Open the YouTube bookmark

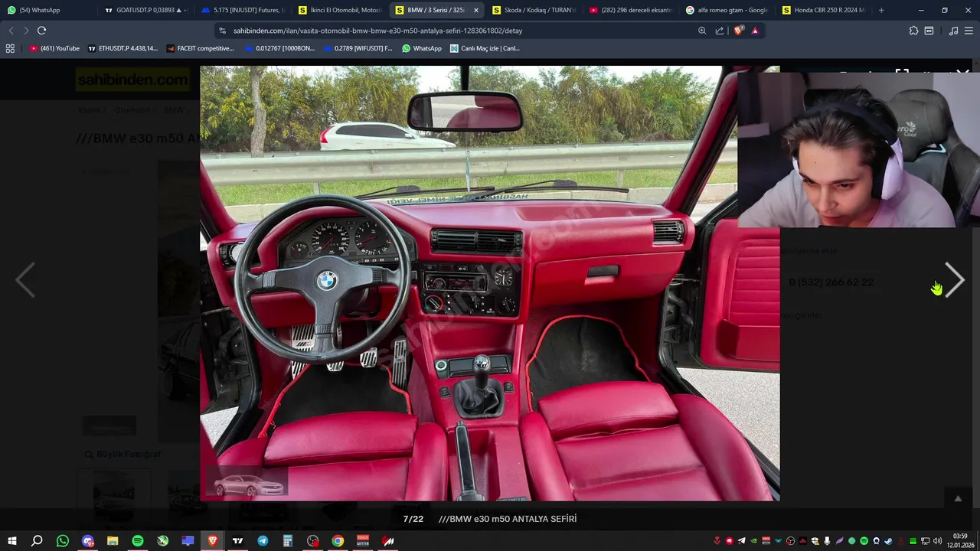54,48
